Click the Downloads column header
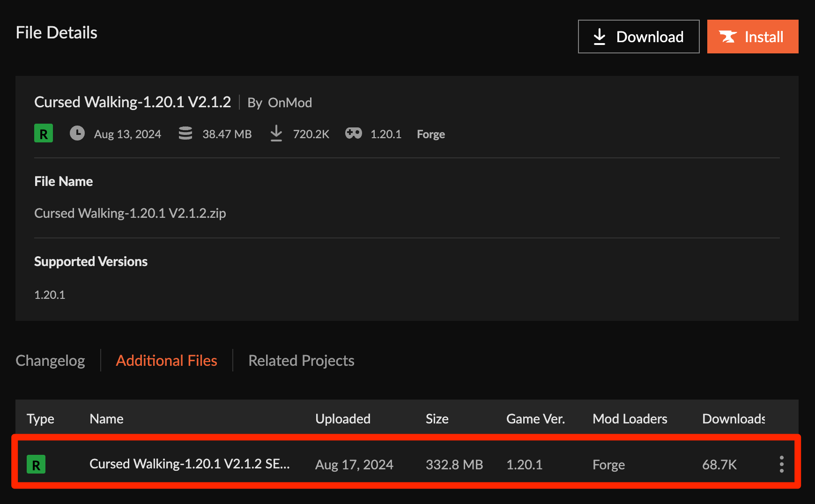The image size is (815, 504). 733,419
